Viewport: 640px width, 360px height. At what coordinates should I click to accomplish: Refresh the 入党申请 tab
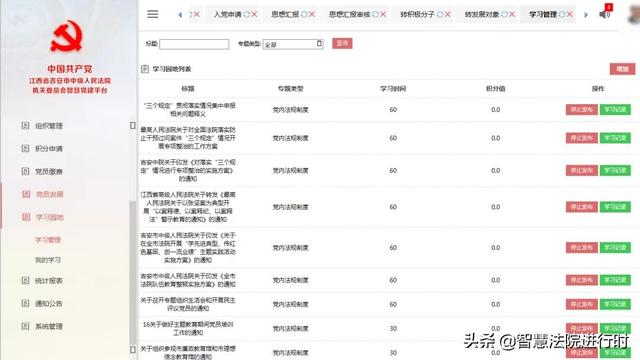(x=247, y=14)
